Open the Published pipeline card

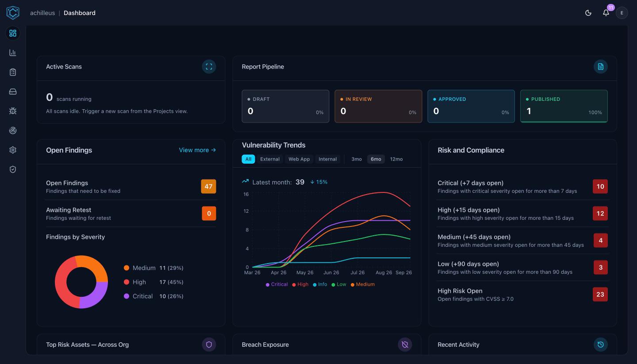564,106
